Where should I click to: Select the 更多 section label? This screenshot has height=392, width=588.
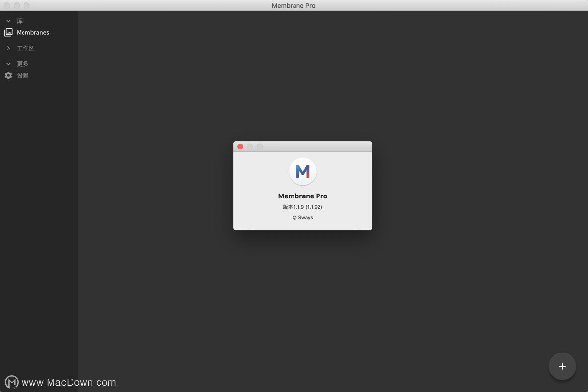click(x=23, y=64)
